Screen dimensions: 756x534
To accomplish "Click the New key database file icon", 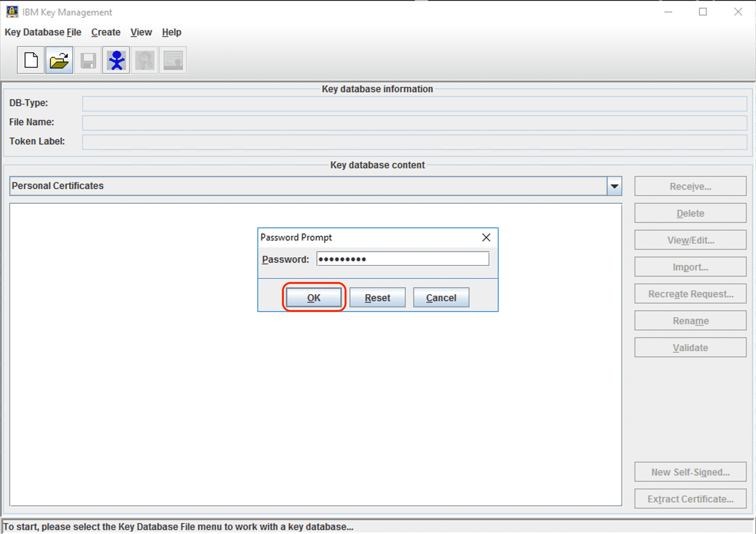I will (31, 60).
